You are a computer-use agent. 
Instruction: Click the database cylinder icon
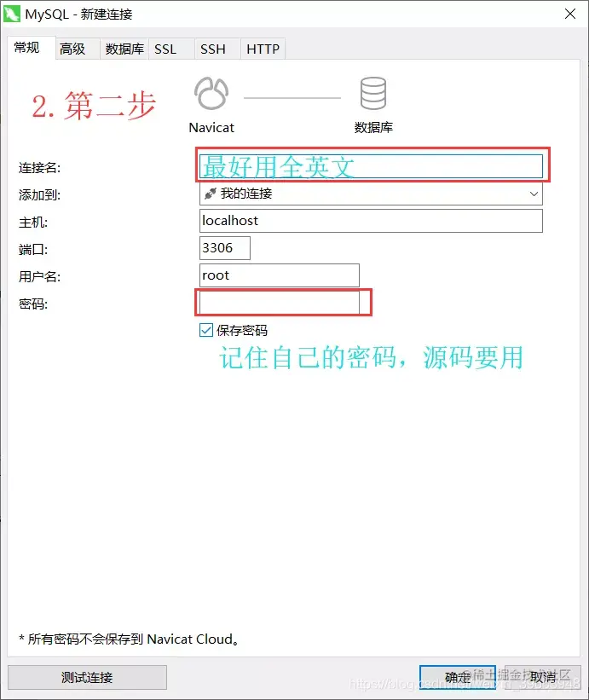(373, 94)
